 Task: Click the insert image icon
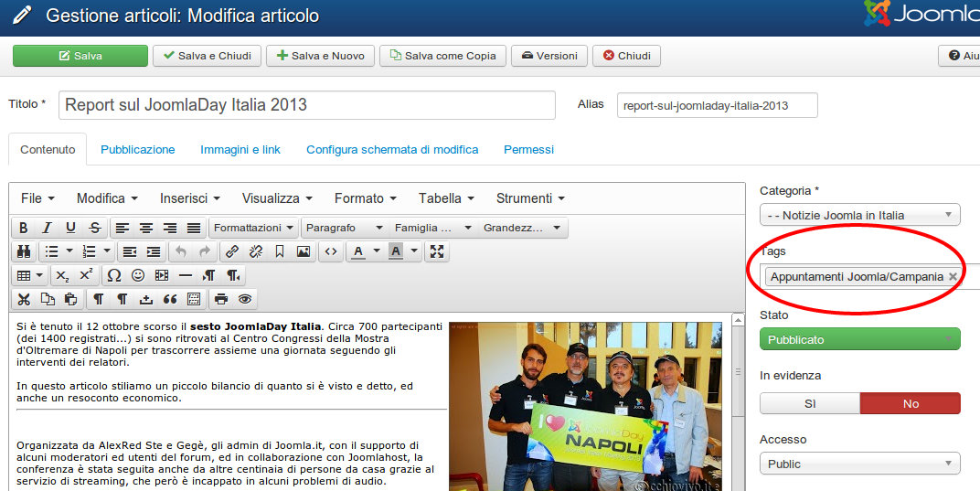click(x=304, y=251)
